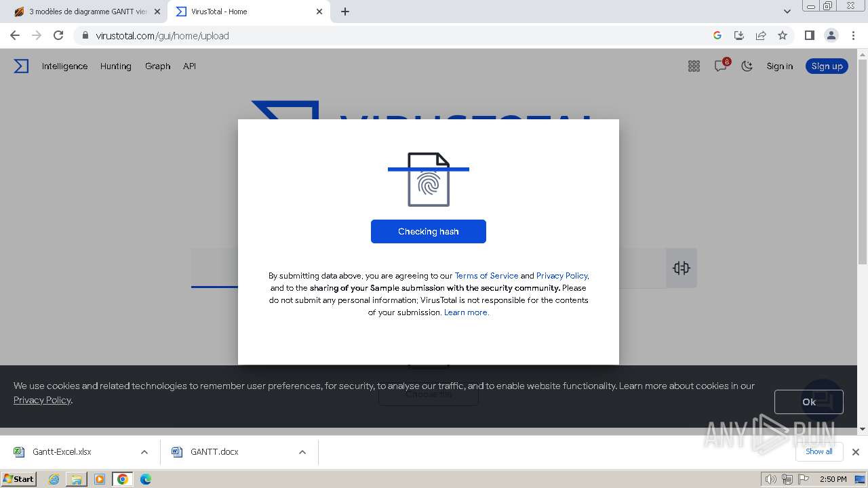Click the volume tray icon
The image size is (868, 488).
770,479
